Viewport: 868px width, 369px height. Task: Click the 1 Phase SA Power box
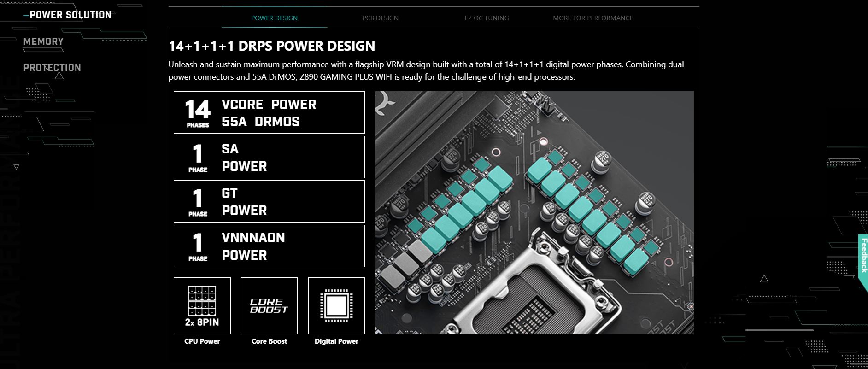pyautogui.click(x=269, y=157)
